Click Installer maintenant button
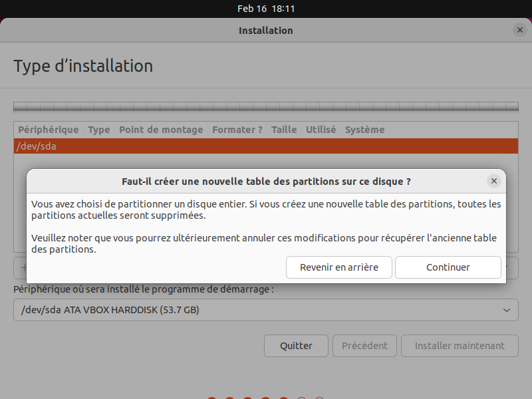532x399 pixels. (x=460, y=346)
